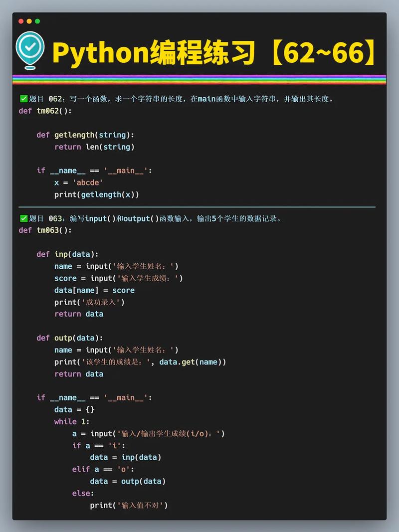The width and height of the screenshot is (399, 532).
Task: Select the yellow traffic light dot
Action: pos(29,21)
